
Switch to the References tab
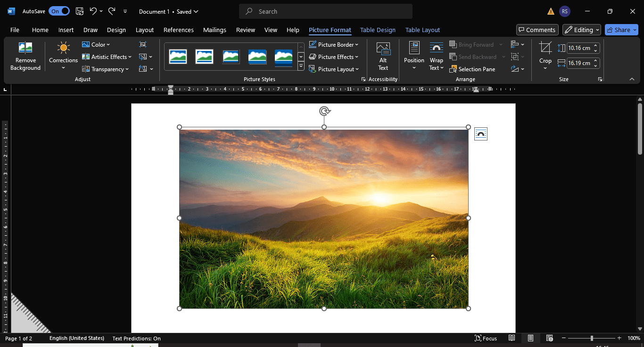click(179, 30)
